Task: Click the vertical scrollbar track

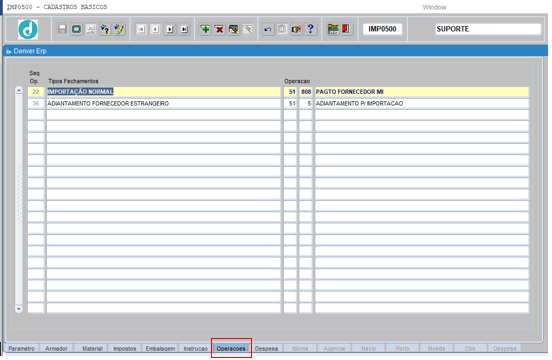Action: point(19,199)
